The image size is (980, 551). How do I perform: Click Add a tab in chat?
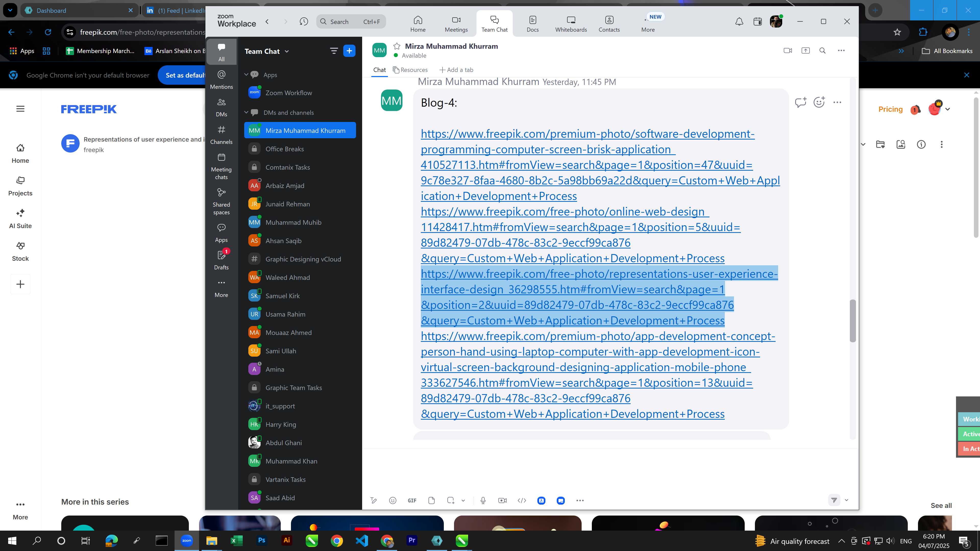click(x=456, y=70)
